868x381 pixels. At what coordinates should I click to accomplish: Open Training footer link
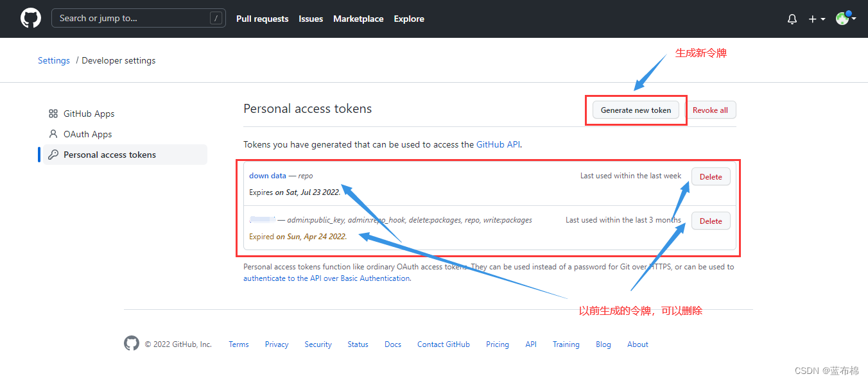[x=566, y=344]
